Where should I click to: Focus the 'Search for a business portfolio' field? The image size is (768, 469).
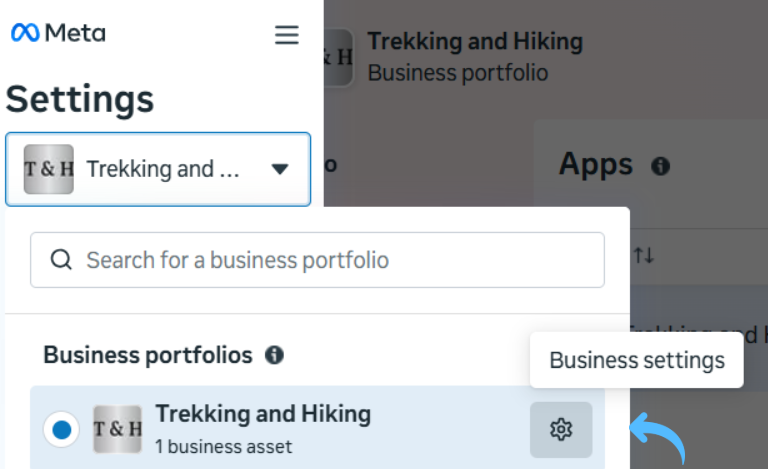coord(330,260)
